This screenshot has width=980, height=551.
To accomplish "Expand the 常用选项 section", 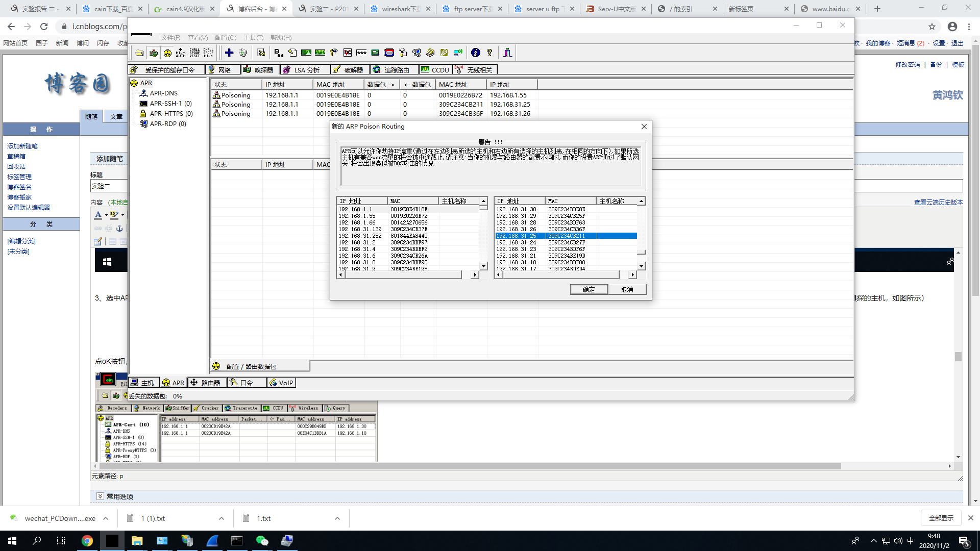I will tap(101, 496).
